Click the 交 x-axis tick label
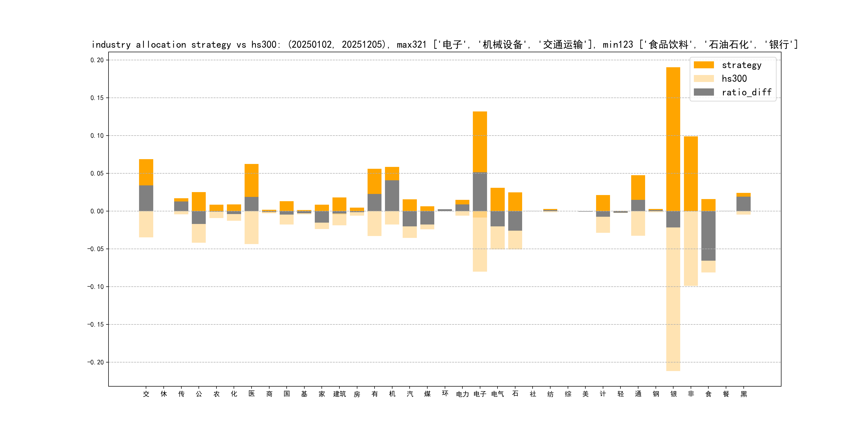The height and width of the screenshot is (434, 868). point(146,394)
